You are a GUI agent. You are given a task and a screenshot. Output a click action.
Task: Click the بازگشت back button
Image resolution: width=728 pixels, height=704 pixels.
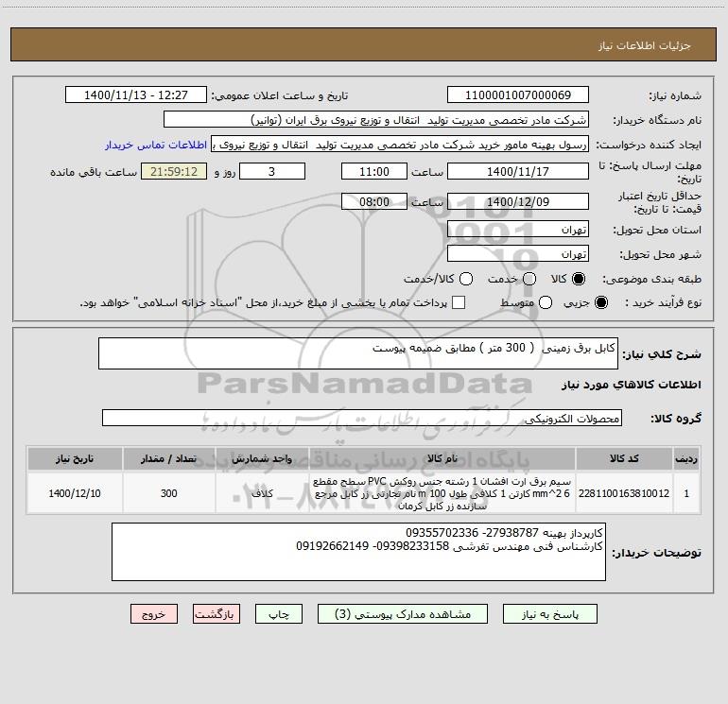(x=217, y=614)
